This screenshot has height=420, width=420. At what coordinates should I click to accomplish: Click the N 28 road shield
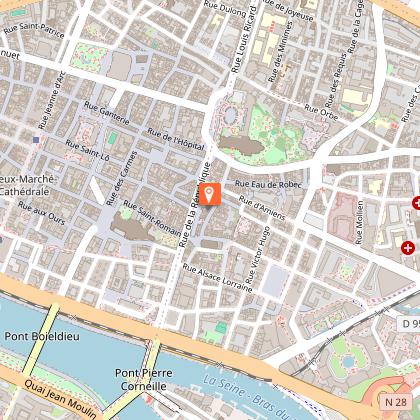tap(396, 402)
